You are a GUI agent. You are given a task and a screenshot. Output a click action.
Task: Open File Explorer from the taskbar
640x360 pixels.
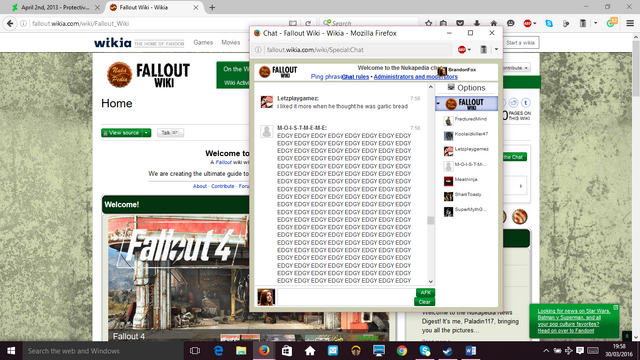[x=241, y=351]
